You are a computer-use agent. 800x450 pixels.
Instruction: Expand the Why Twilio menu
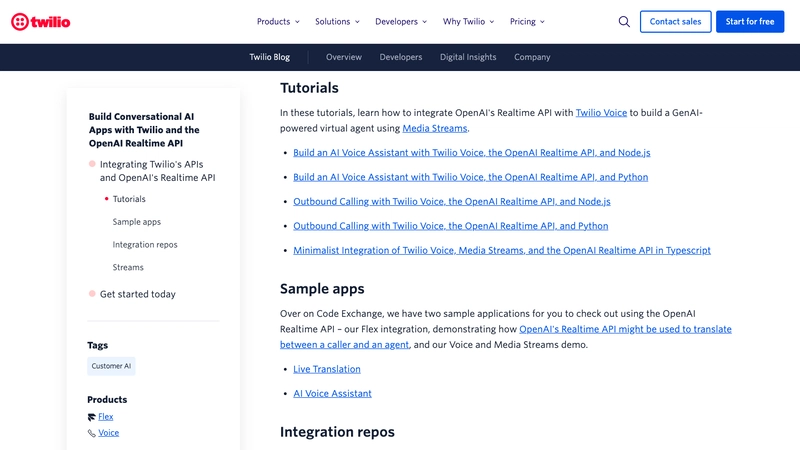[469, 21]
